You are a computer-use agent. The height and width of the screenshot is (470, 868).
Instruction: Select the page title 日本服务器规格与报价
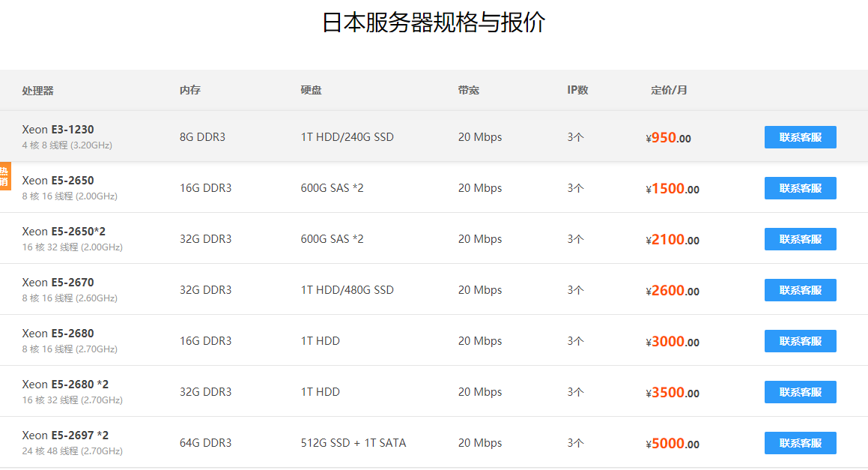click(434, 22)
